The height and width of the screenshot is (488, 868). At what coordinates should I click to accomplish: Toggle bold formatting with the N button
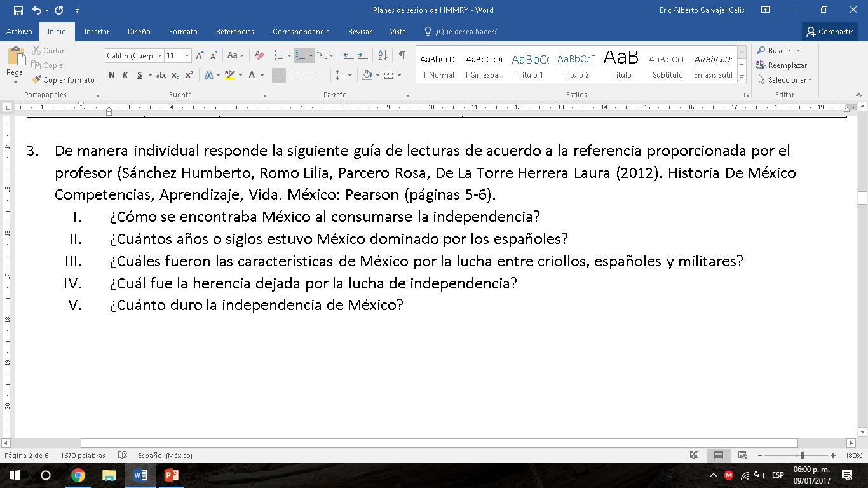[x=112, y=75]
